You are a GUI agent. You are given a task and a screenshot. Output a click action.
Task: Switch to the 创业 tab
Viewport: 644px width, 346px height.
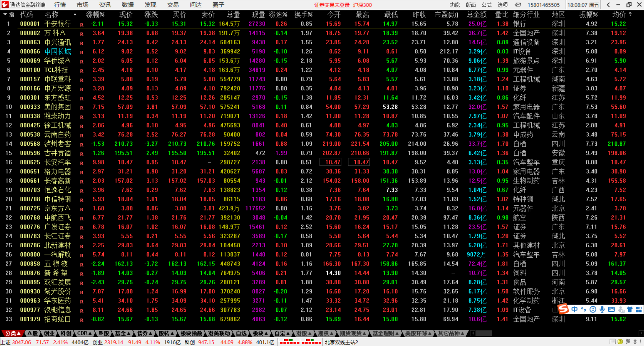(49, 333)
